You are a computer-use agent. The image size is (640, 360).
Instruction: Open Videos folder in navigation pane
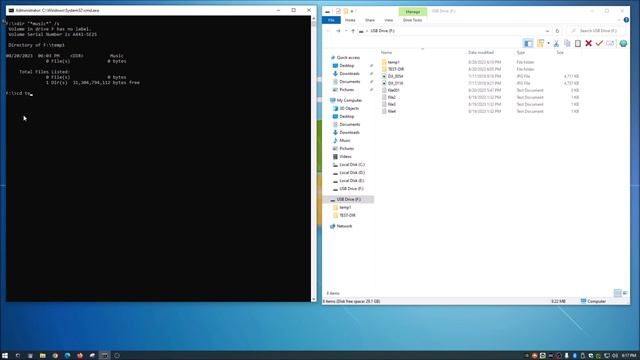(345, 157)
